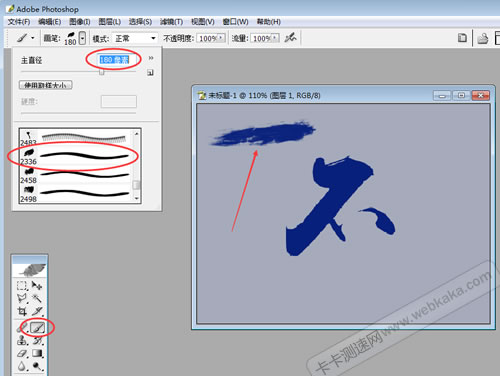
Task: Click the Adobe Photoshop title bar icon
Action: coord(10,9)
